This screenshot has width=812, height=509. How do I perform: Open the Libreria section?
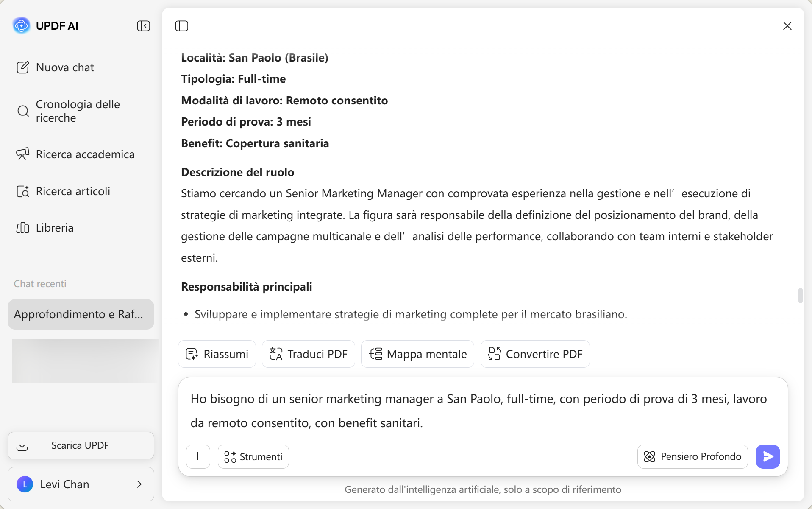45,228
